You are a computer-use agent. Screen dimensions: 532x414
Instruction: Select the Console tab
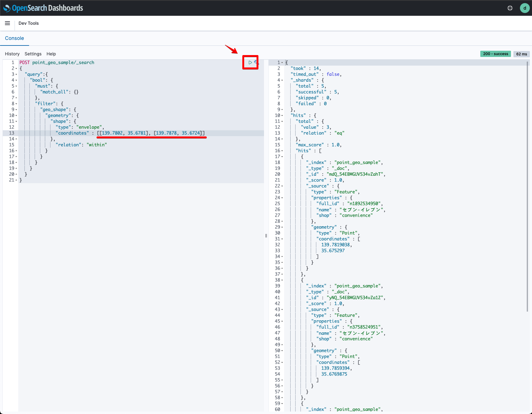[x=15, y=38]
